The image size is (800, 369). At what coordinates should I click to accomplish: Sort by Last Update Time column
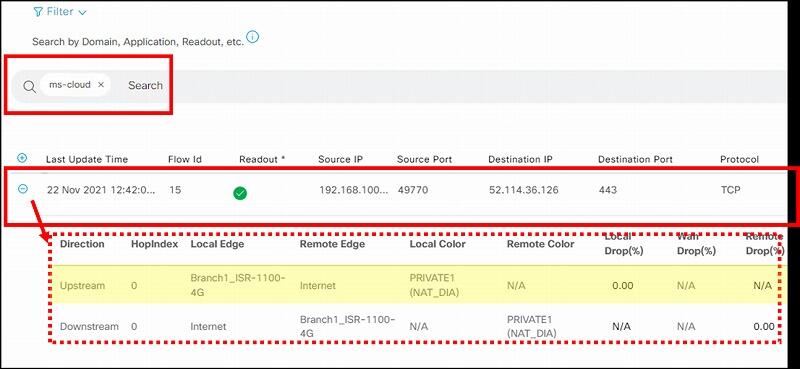(87, 159)
